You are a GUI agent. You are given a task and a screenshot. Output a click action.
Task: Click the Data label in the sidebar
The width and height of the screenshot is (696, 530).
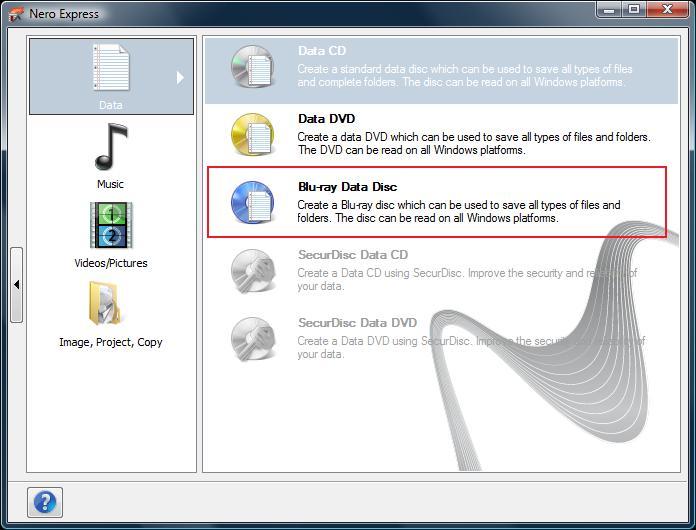tap(111, 105)
